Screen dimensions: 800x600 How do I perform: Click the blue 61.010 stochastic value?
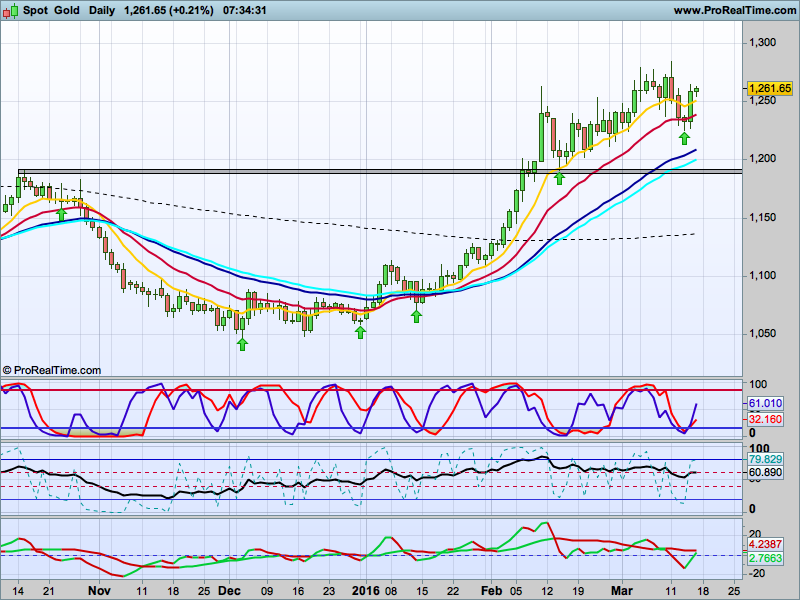(x=765, y=404)
